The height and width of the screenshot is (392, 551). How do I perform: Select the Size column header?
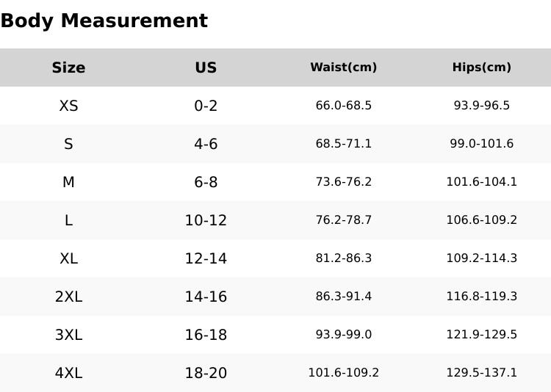pos(68,68)
